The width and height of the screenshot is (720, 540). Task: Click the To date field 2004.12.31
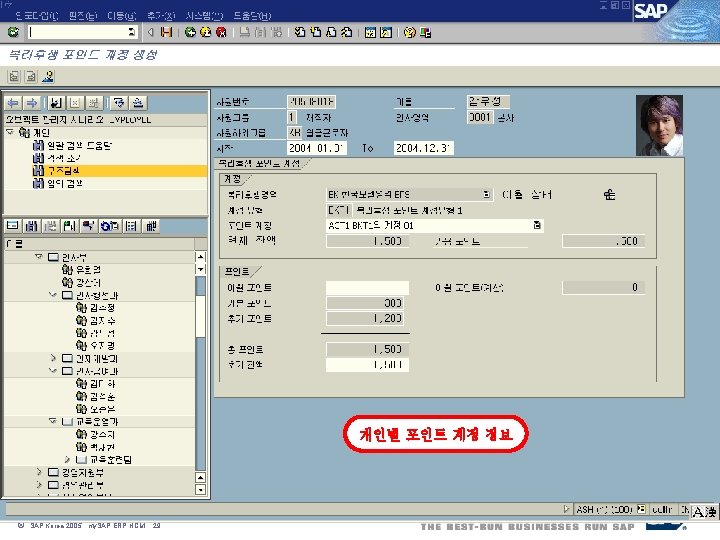click(x=423, y=148)
